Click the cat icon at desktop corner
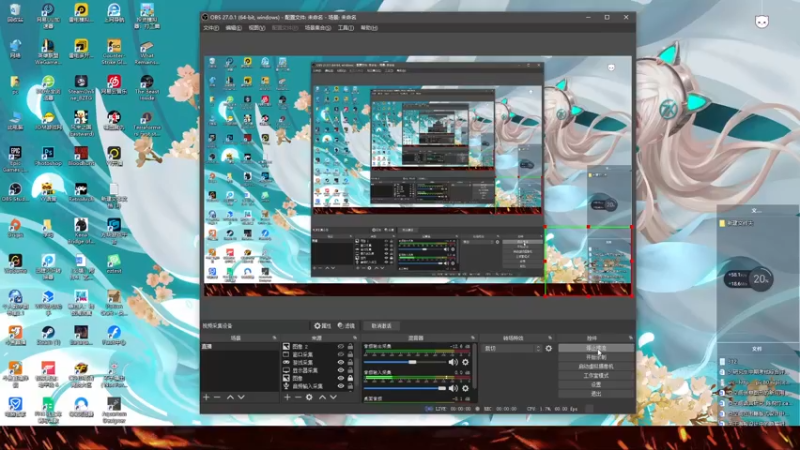 pyautogui.click(x=762, y=21)
